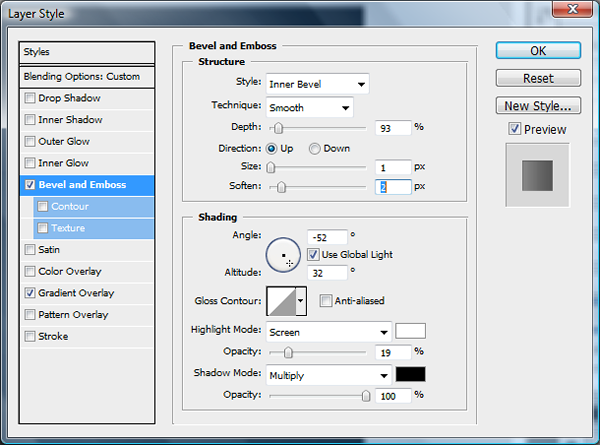
Task: Select the Down direction radio button
Action: 315,148
